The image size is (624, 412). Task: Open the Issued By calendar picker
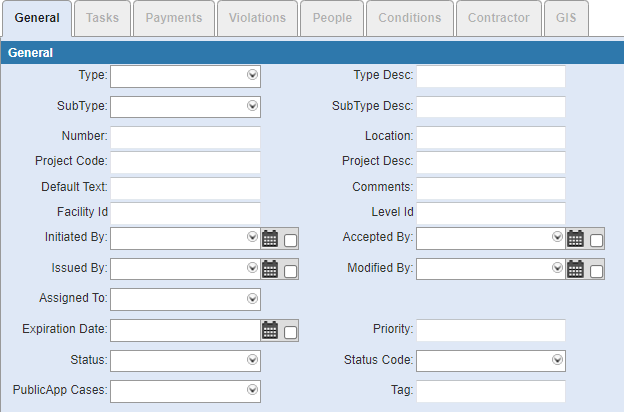pyautogui.click(x=270, y=269)
